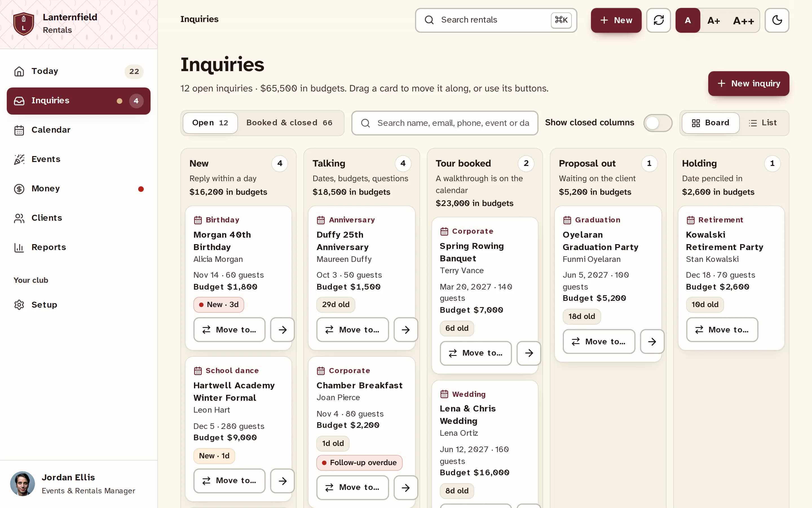This screenshot has width=812, height=508.
Task: Select larger text size A+
Action: click(713, 20)
